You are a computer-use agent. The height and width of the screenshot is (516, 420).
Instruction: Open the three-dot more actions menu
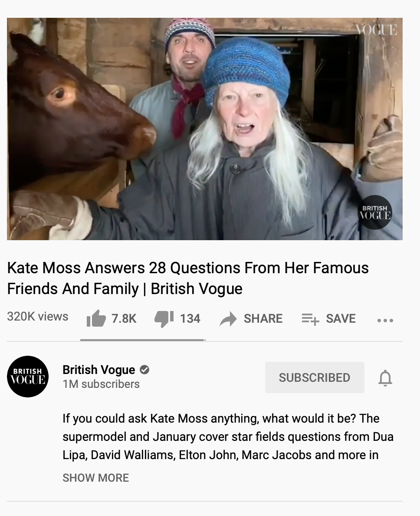[385, 320]
